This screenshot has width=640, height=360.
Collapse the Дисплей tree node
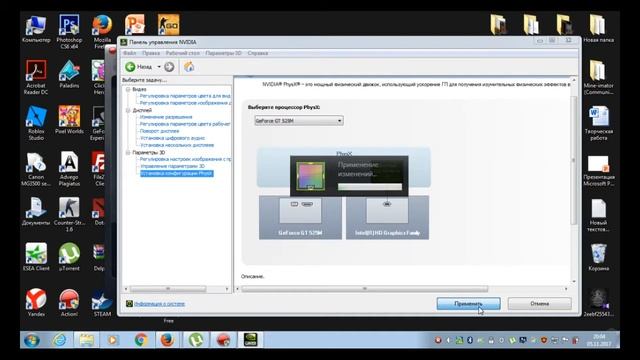128,110
